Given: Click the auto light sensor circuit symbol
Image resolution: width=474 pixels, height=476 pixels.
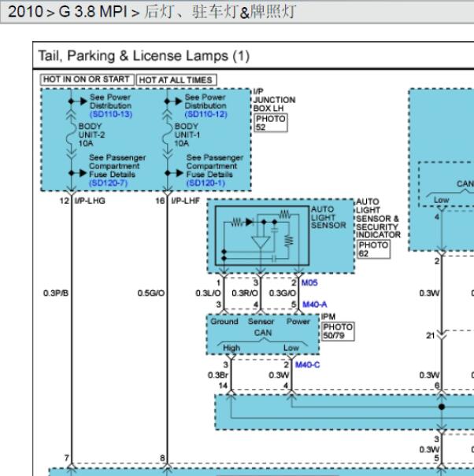Looking at the screenshot, I should pyautogui.click(x=262, y=235).
